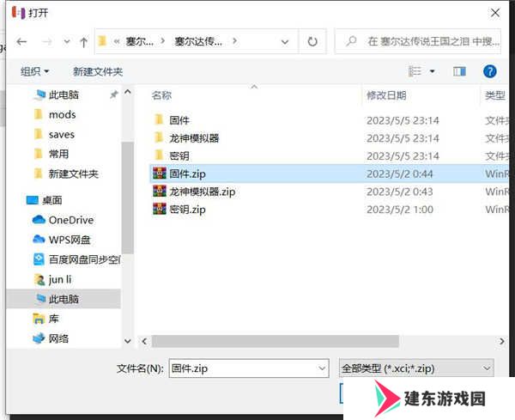Click the folder icon in address bar
Screen dimensions: 515x420
102,41
